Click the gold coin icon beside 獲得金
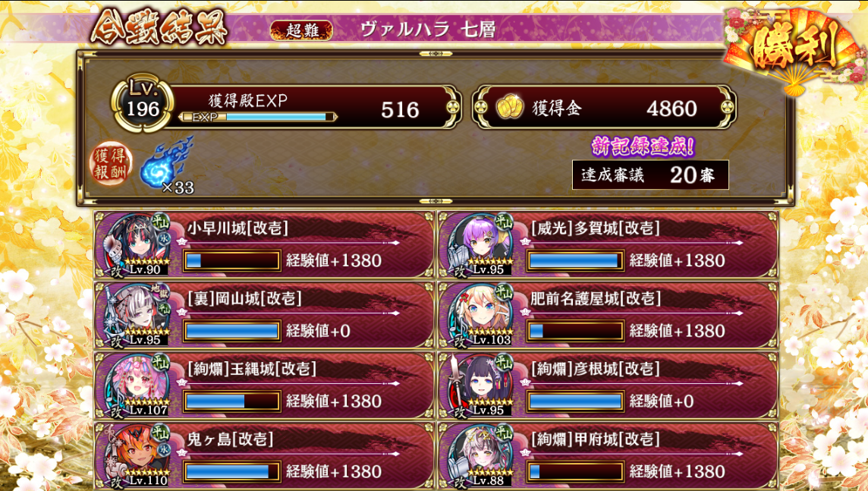868x491 pixels. [509, 108]
